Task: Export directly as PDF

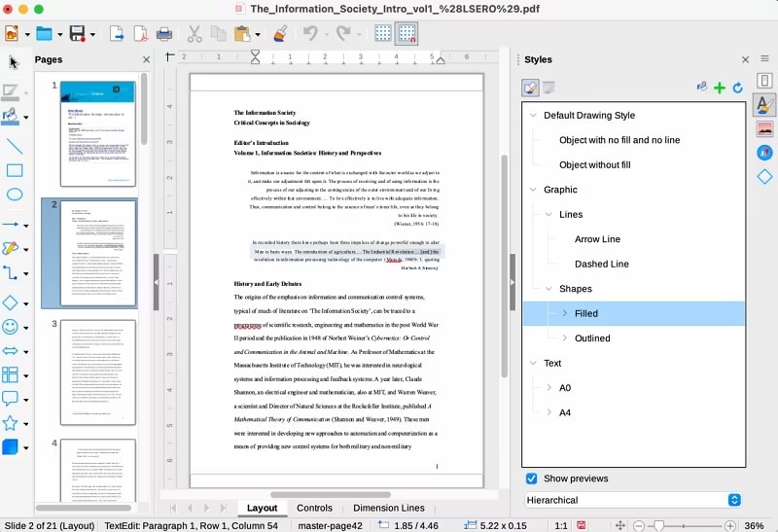Action: coord(140,34)
